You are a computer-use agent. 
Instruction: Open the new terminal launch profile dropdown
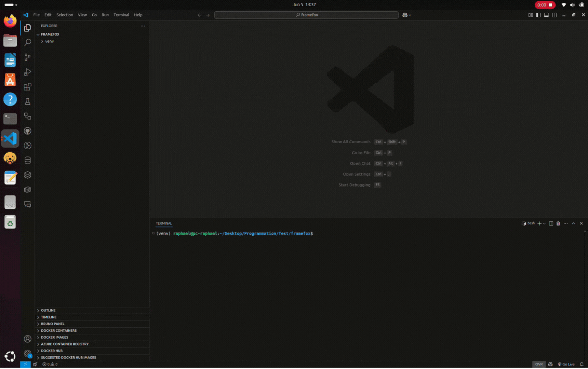544,223
